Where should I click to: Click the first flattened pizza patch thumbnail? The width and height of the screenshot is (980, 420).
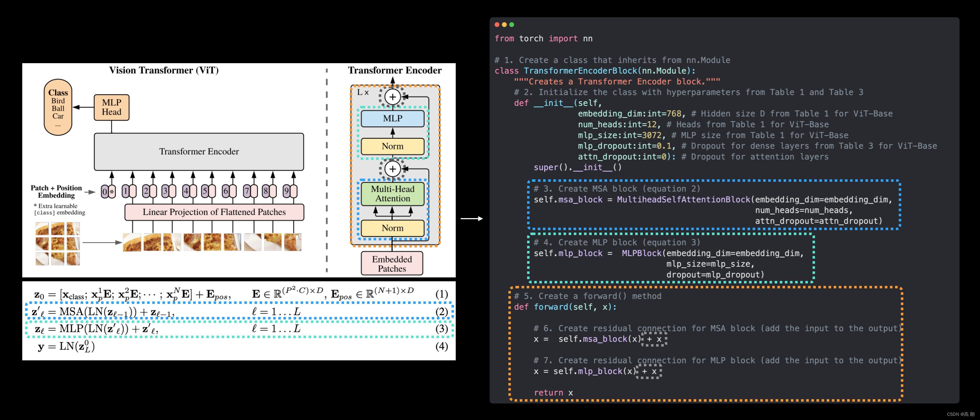[x=132, y=242]
